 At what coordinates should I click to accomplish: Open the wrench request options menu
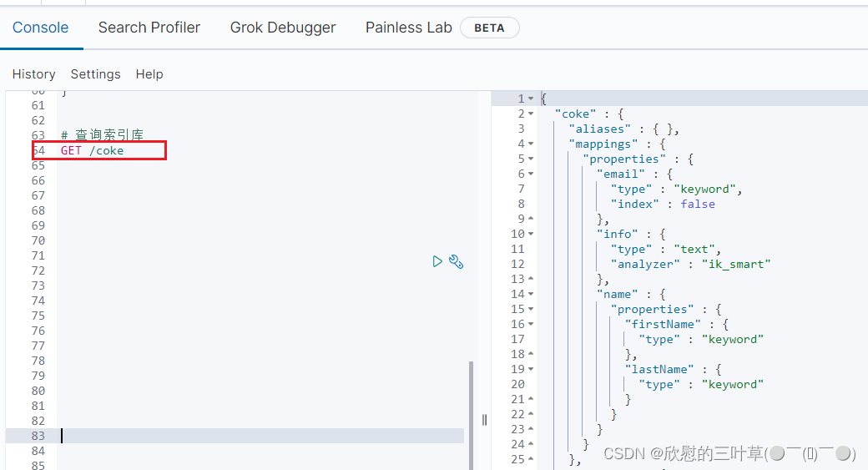point(457,261)
